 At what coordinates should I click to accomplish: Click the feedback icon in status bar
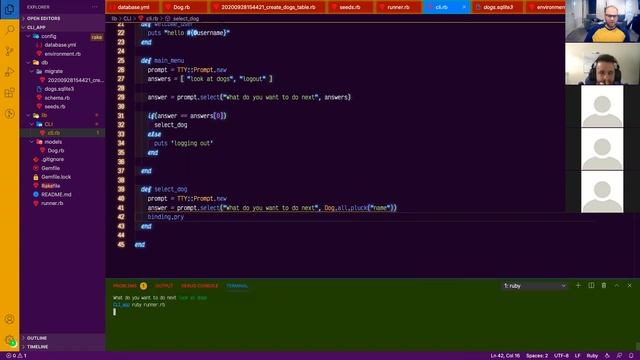point(619,356)
